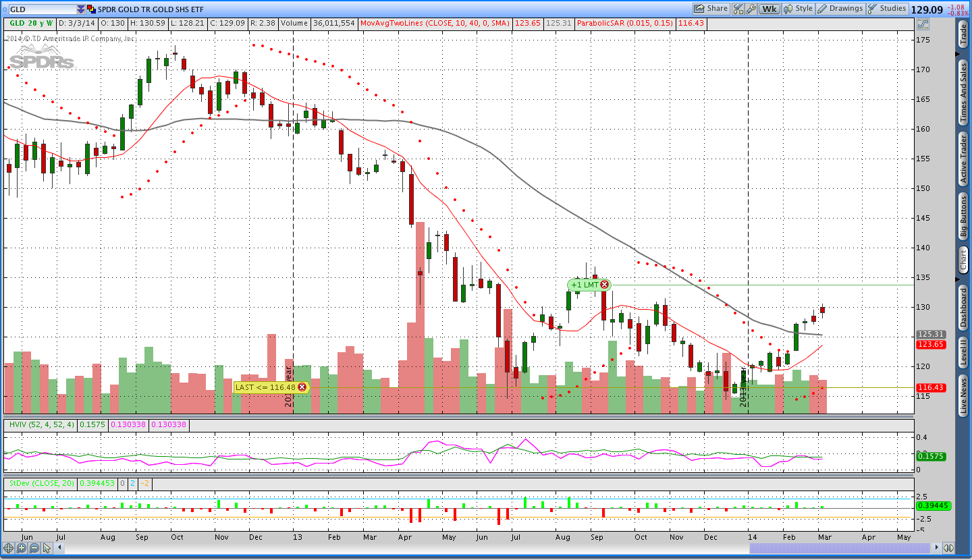Click the symbol link color squares icon
The height and width of the screenshot is (560, 972).
click(x=91, y=9)
